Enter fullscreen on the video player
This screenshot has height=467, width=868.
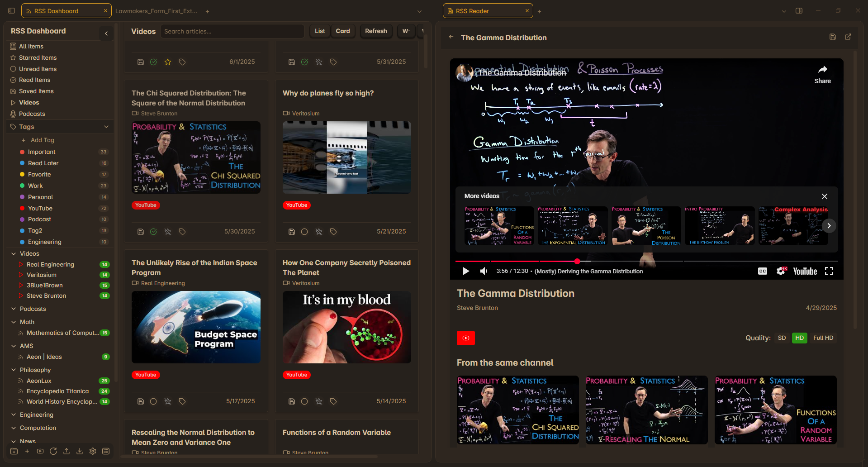(x=829, y=271)
